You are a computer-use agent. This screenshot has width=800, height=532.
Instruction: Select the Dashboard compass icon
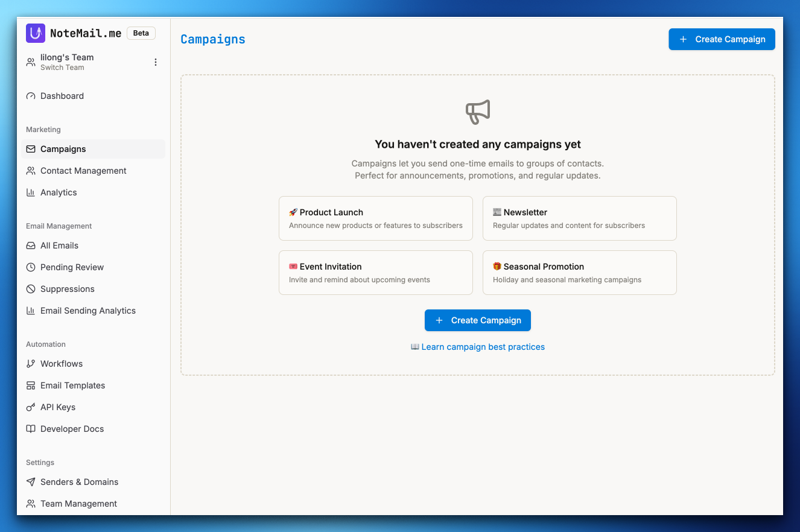point(30,96)
